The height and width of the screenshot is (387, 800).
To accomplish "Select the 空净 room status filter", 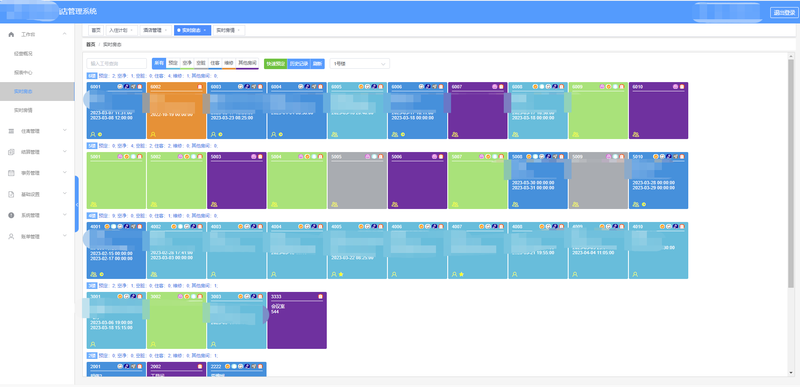I will click(x=187, y=64).
